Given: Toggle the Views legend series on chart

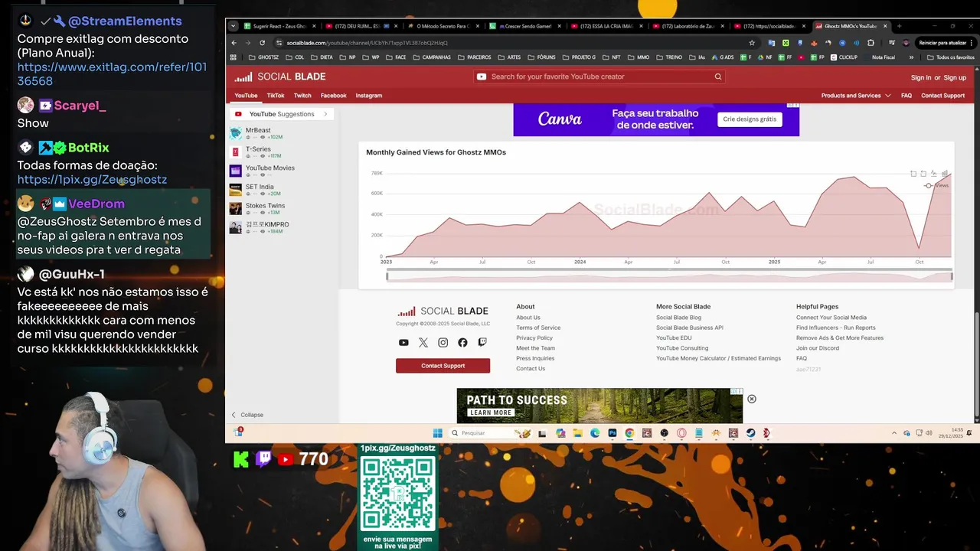Looking at the screenshot, I should click(x=936, y=185).
